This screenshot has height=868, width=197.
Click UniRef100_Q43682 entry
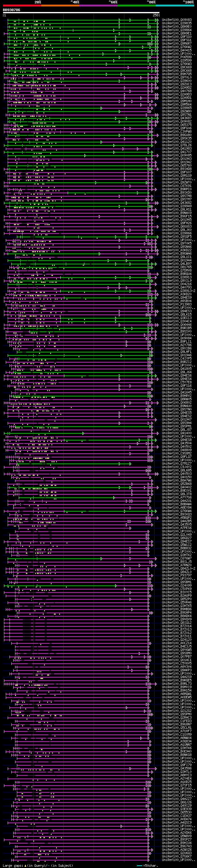(177, 203)
